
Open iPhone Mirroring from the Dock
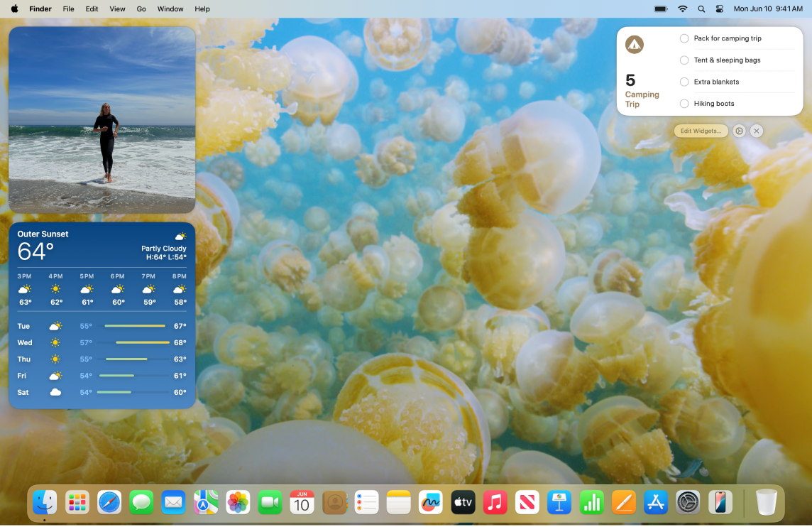click(x=720, y=502)
